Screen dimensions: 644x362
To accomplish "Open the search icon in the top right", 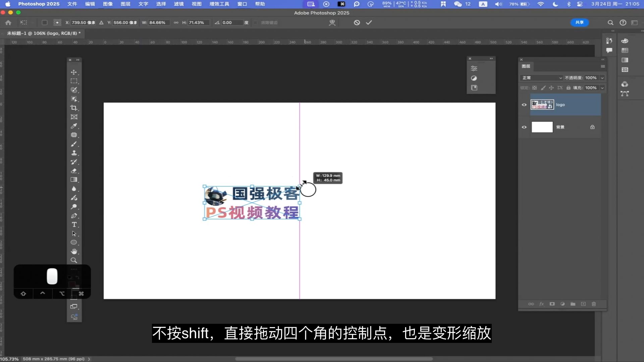I will coord(610,22).
